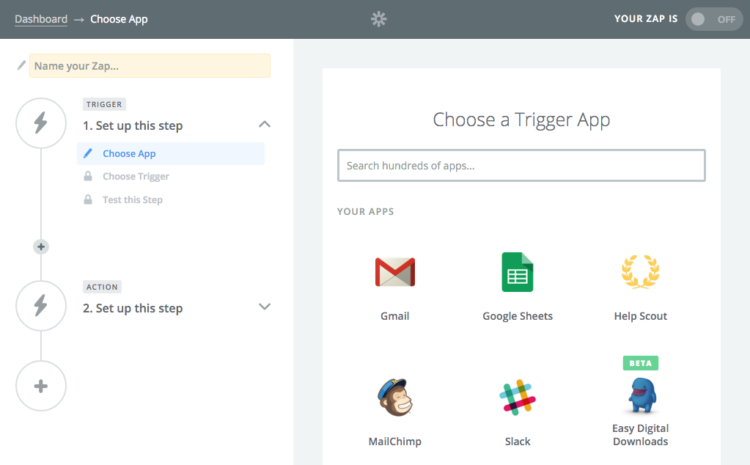
Task: Focus the Name your Zap field
Action: (150, 66)
